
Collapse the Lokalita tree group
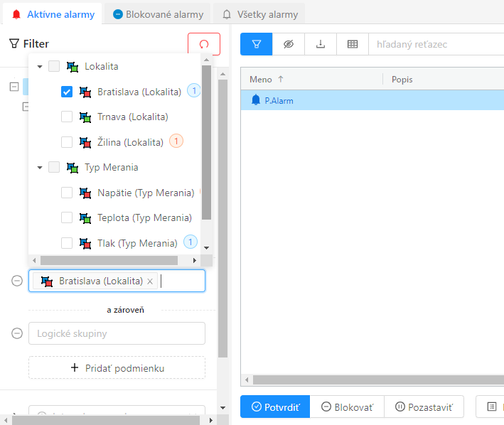click(x=40, y=67)
